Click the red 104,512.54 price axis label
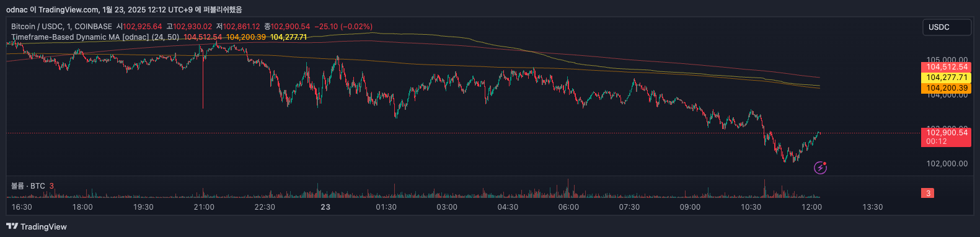Screen dimensions: 980x237 coord(947,67)
